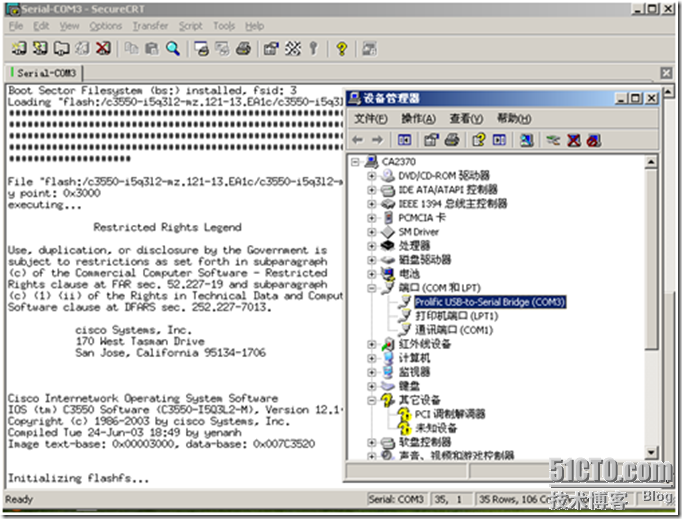This screenshot has width=682, height=519.
Task: Click the printer icon in SecureCRT toolbar
Action: coord(244,48)
